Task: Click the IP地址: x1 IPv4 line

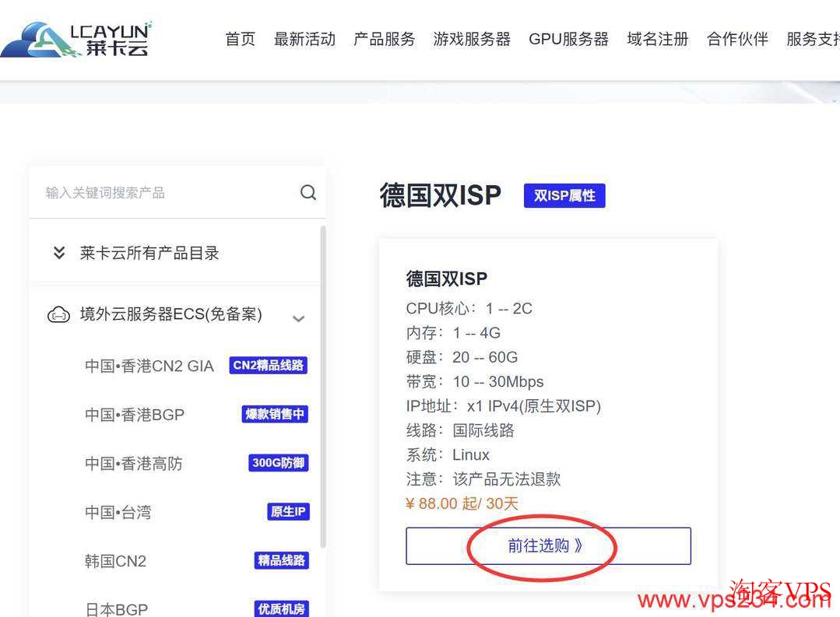Action: [x=504, y=406]
